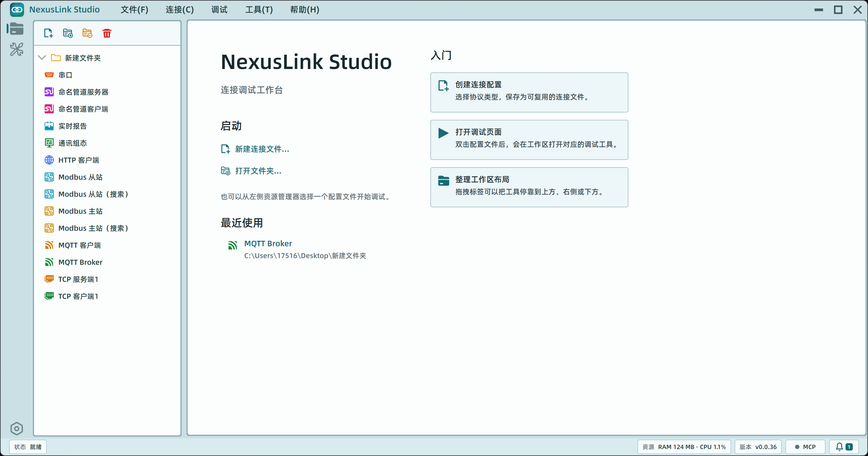The height and width of the screenshot is (456, 868).
Task: Click the 打开文件夹... link
Action: [251, 171]
